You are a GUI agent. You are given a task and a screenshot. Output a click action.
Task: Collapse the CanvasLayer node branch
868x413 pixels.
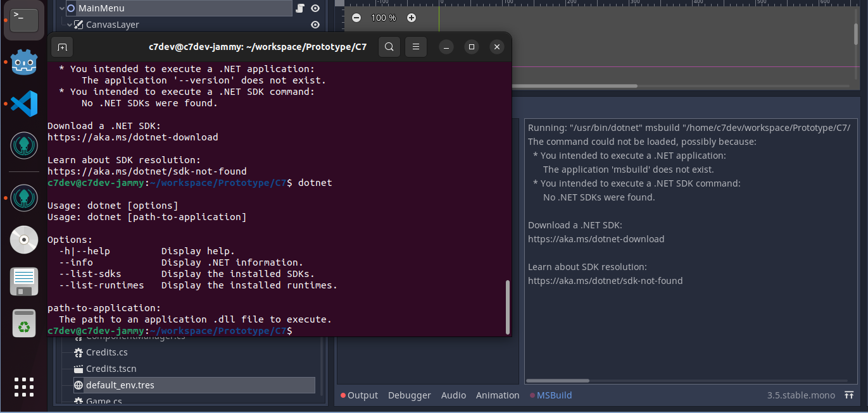coord(69,25)
